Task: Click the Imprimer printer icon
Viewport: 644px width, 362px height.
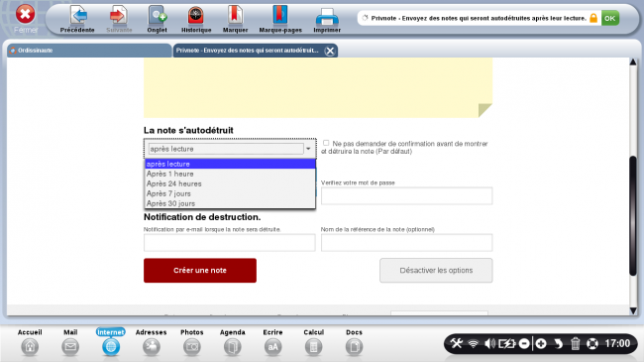Action: 327,18
